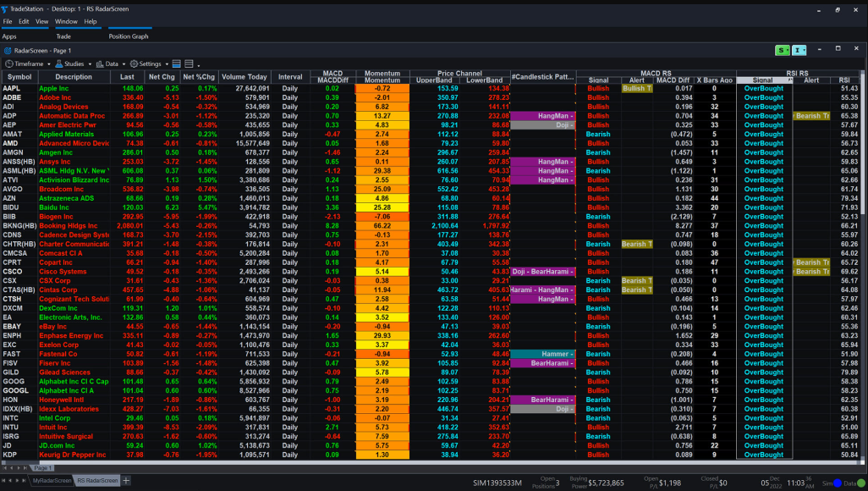The width and height of the screenshot is (868, 491).
Task: Sort by Volume Today column header
Action: 244,77
